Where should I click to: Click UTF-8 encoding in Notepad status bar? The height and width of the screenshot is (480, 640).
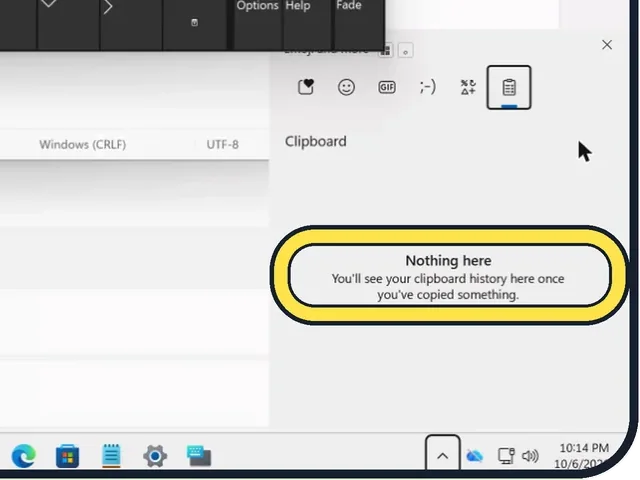[x=222, y=144]
